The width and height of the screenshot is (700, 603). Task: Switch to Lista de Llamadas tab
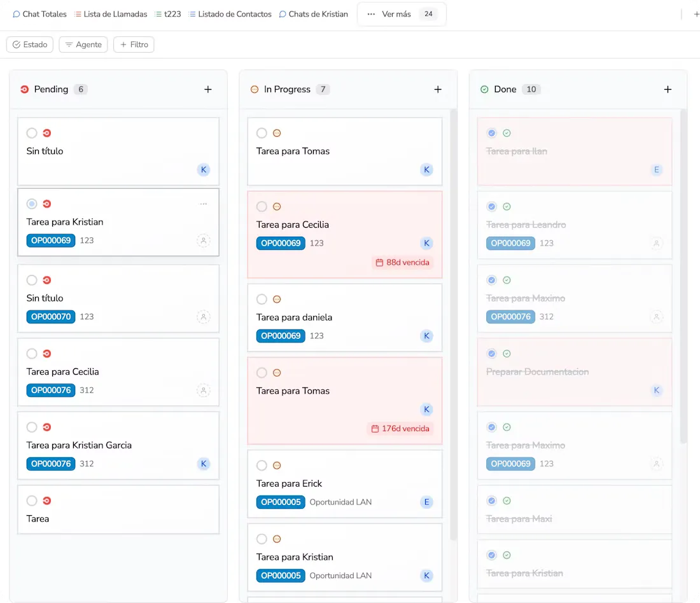(x=111, y=14)
